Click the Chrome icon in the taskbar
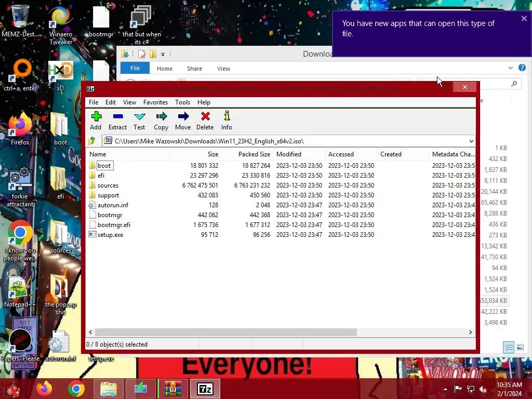The image size is (532, 399). click(76, 389)
